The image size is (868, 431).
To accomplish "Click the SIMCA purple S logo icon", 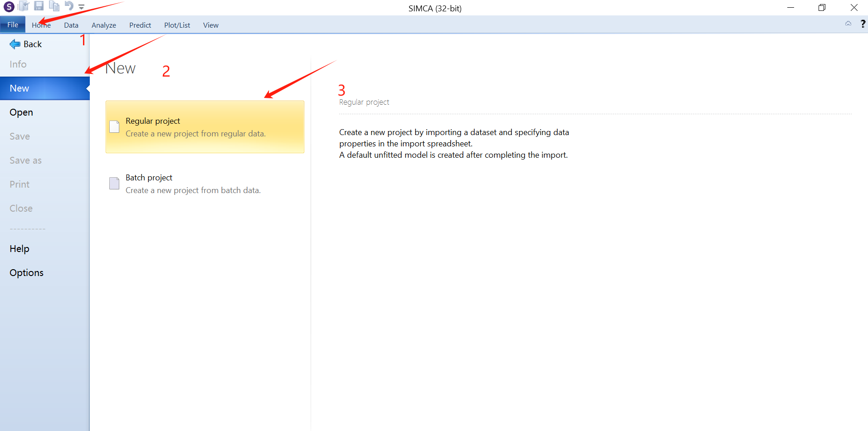I will tap(9, 7).
